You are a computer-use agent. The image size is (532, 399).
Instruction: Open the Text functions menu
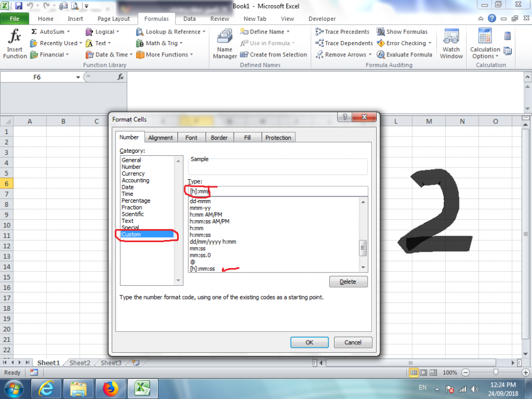pos(98,43)
